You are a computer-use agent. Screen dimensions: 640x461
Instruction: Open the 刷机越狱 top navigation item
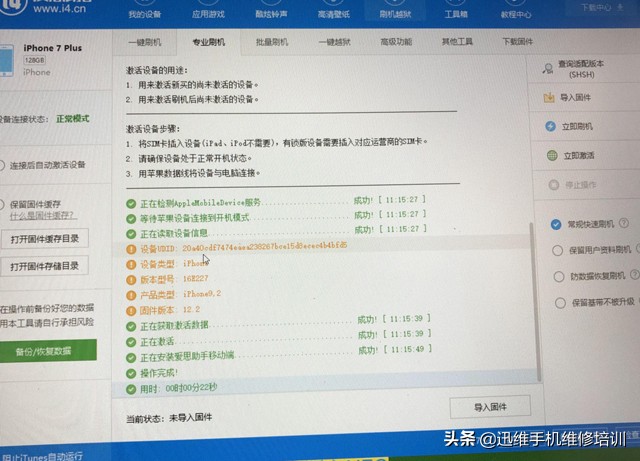point(395,14)
